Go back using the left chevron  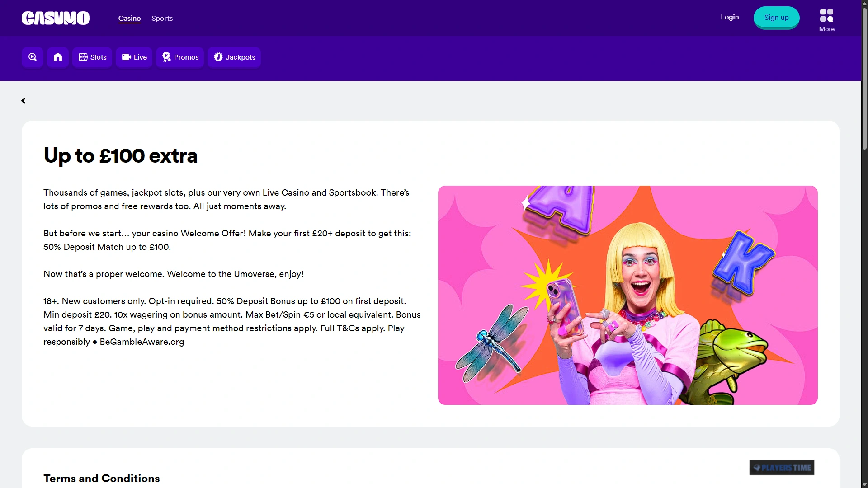click(24, 101)
